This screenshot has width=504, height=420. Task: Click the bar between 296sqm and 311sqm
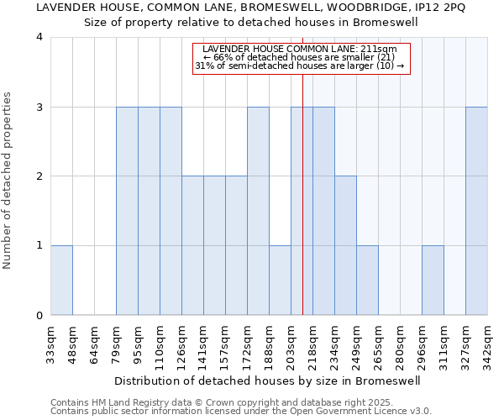[x=433, y=281]
